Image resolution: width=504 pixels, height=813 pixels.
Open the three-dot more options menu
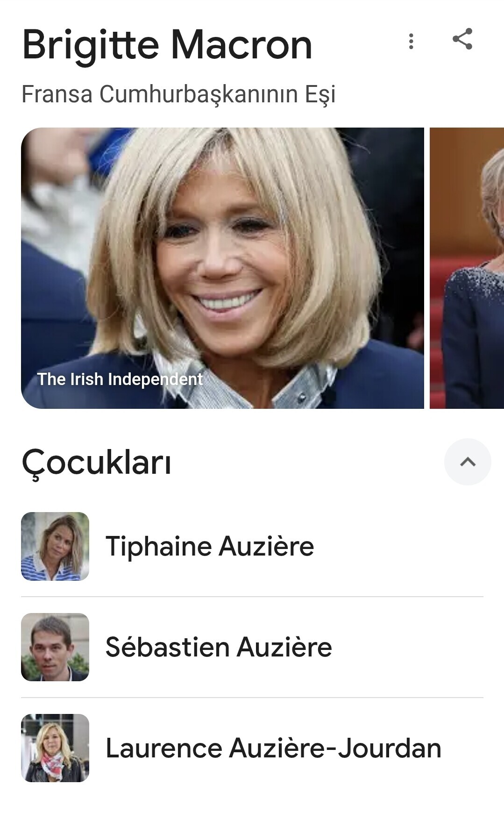(411, 41)
